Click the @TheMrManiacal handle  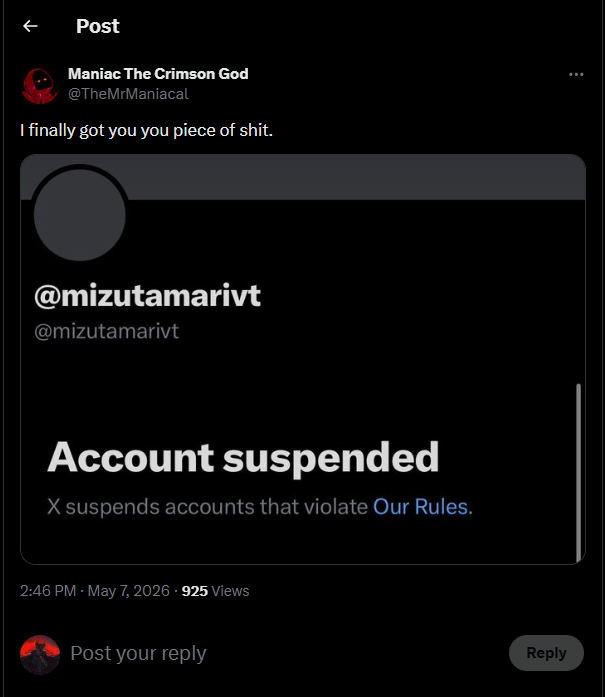pos(128,94)
